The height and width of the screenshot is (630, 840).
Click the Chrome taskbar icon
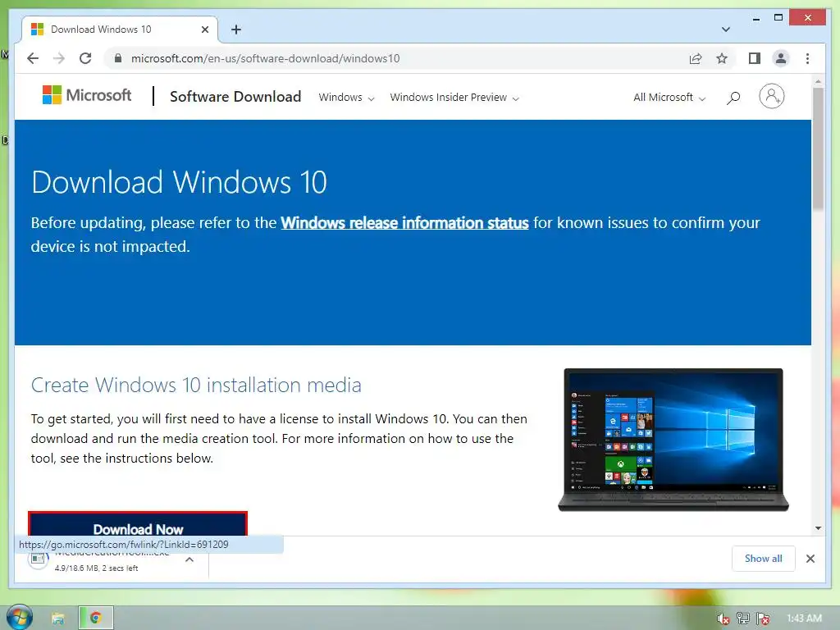click(96, 619)
